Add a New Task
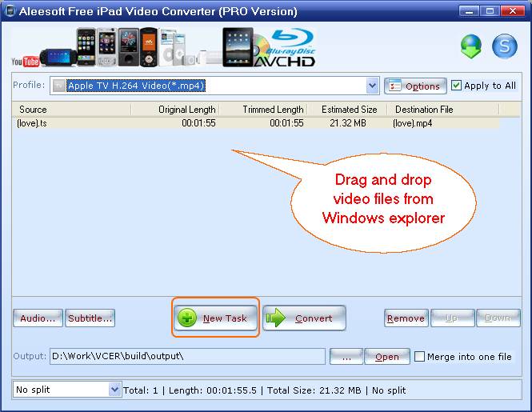 [x=215, y=318]
